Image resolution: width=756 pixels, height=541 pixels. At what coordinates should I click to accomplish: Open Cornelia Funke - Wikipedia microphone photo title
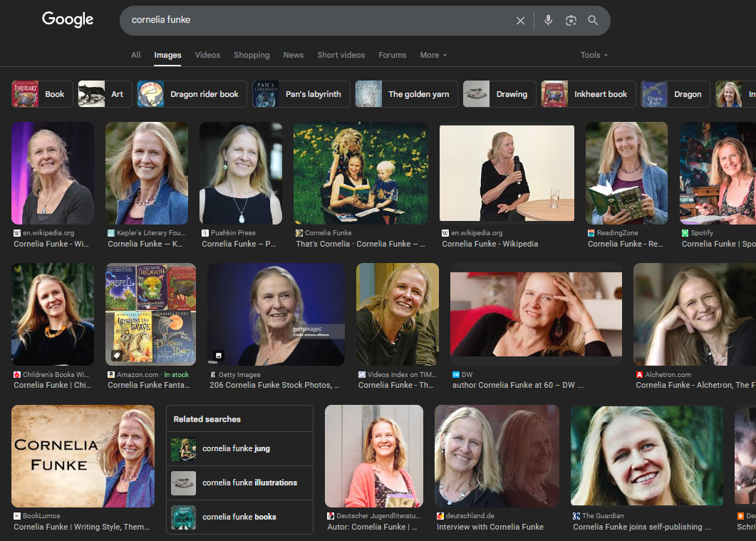coord(490,244)
